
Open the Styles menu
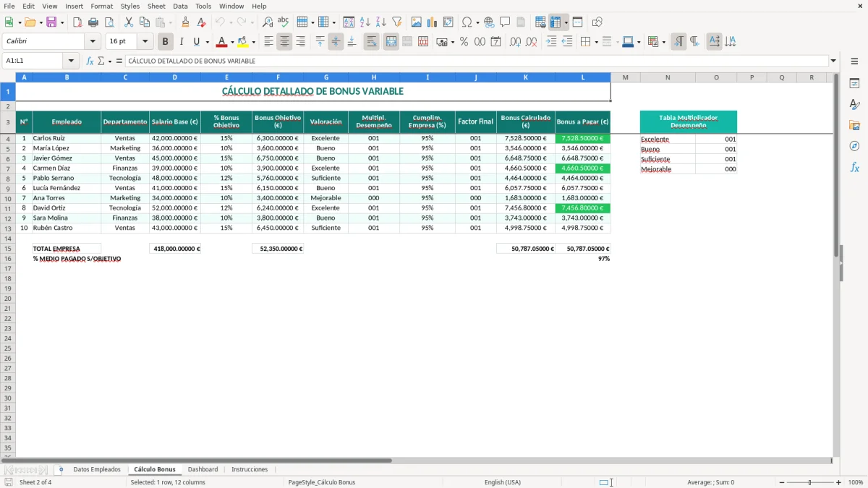[130, 6]
